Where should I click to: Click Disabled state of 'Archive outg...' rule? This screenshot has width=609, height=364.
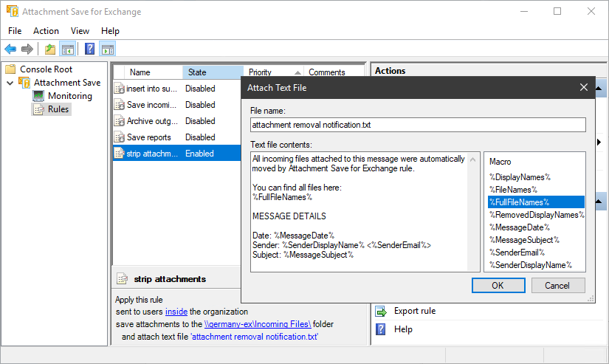click(200, 121)
